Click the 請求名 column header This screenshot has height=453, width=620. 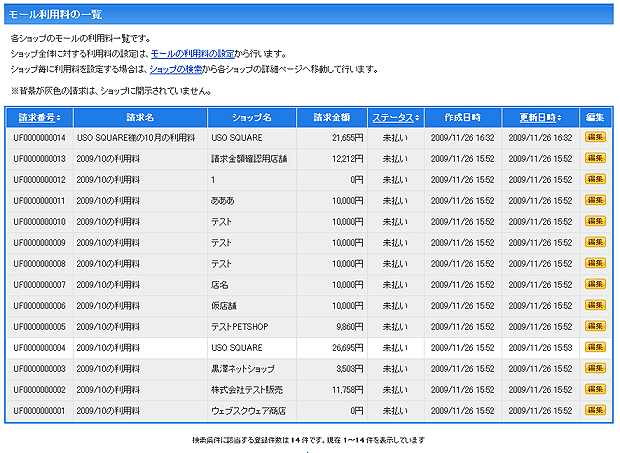[x=140, y=117]
